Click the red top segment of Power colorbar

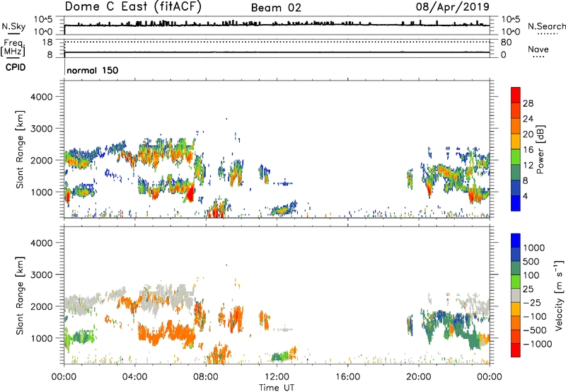pos(516,95)
